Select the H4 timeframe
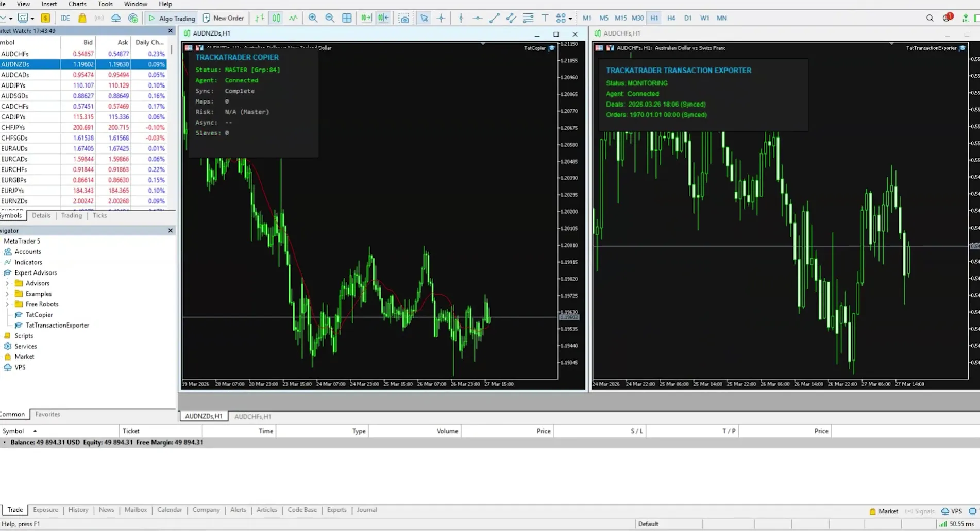 (671, 18)
